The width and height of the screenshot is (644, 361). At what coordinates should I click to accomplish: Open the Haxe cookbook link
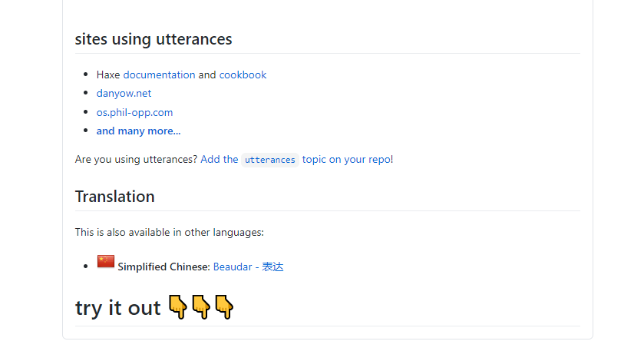pyautogui.click(x=243, y=75)
